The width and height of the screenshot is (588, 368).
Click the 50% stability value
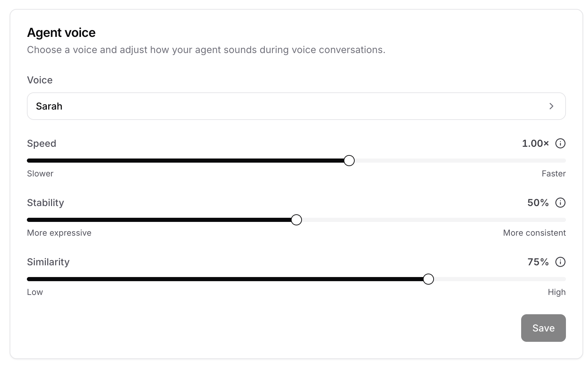pos(537,203)
